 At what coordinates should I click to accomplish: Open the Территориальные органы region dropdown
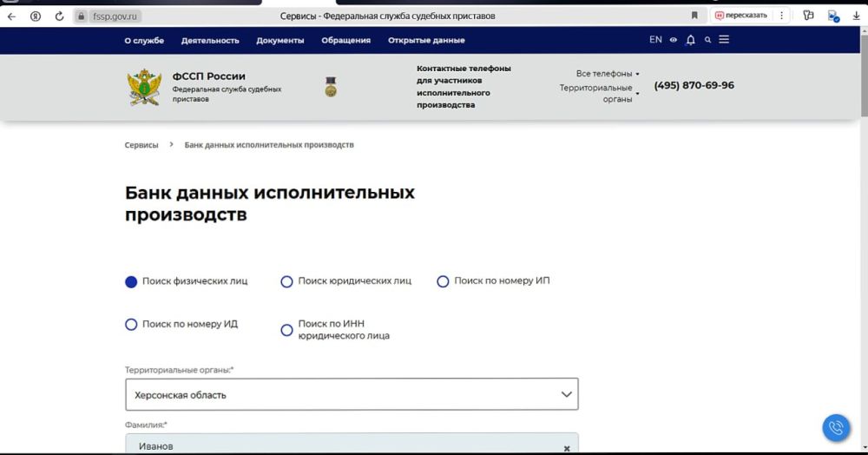pyautogui.click(x=352, y=394)
